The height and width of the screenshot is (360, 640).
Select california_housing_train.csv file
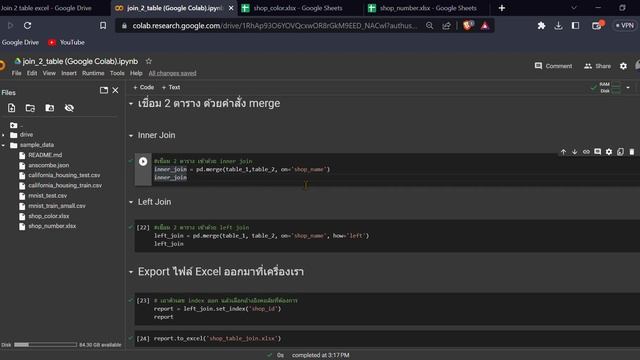click(64, 185)
